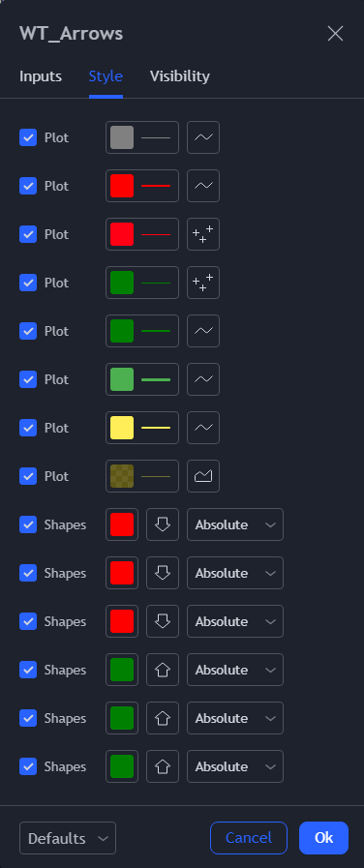Viewport: 364px width, 868px height.
Task: Expand Absolute dropdown on first Shapes row
Action: point(235,524)
